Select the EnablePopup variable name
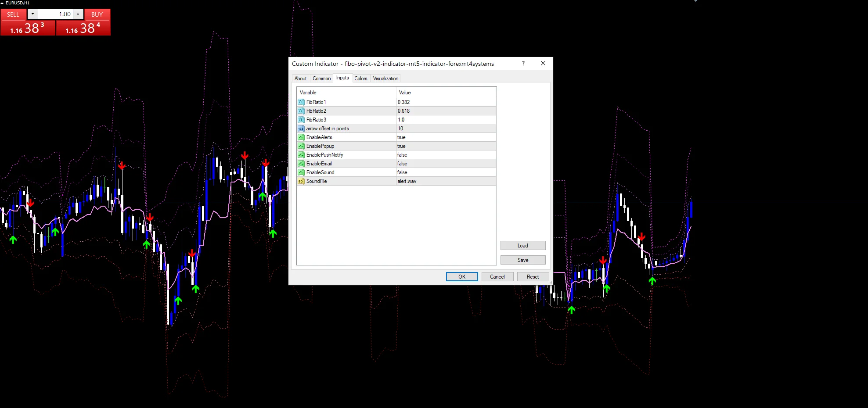 320,146
